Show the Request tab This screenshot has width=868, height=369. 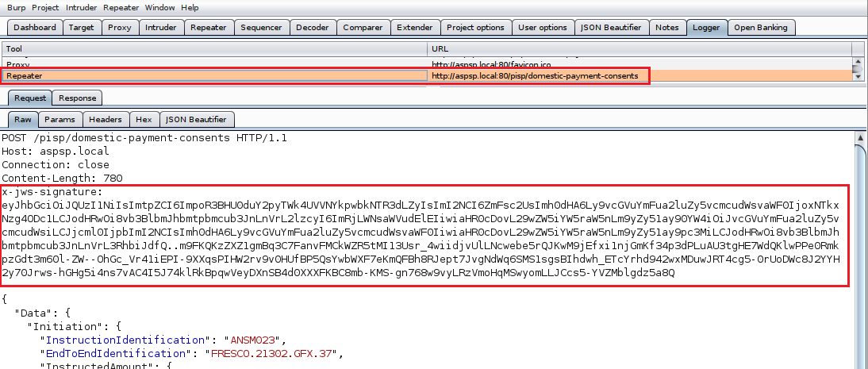point(30,98)
